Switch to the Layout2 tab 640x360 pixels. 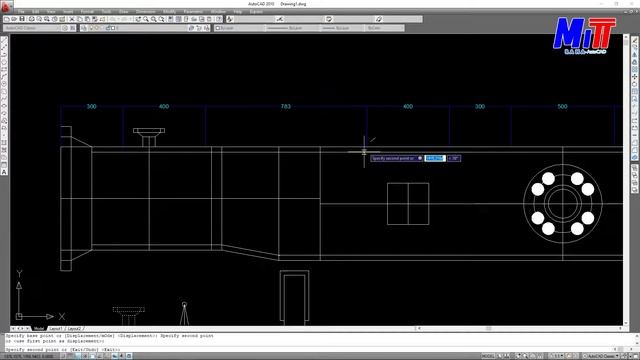pyautogui.click(x=74, y=329)
